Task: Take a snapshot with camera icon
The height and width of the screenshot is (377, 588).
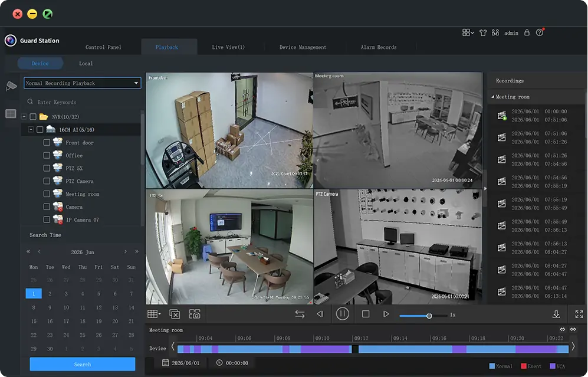Action: click(x=195, y=314)
